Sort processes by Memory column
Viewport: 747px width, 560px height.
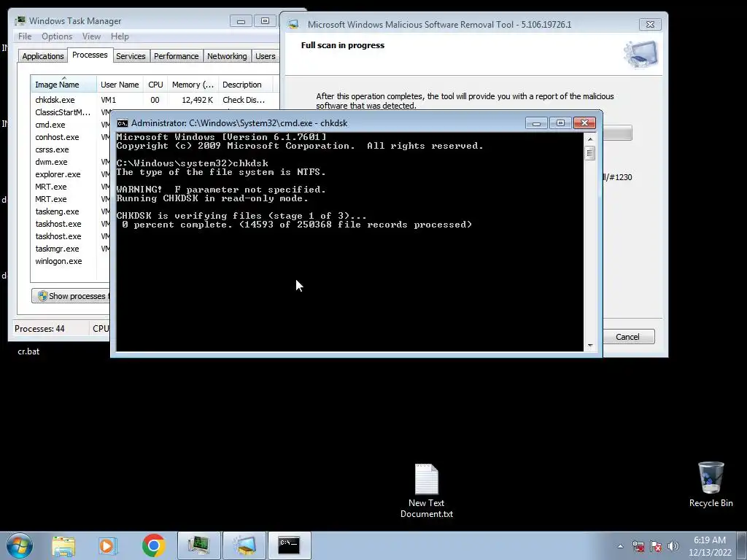point(193,85)
